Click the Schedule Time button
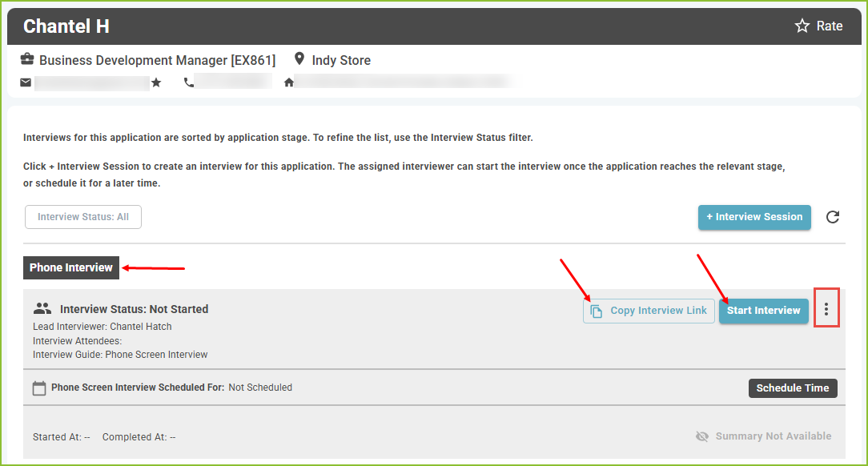Viewport: 868px width, 466px height. [x=793, y=388]
